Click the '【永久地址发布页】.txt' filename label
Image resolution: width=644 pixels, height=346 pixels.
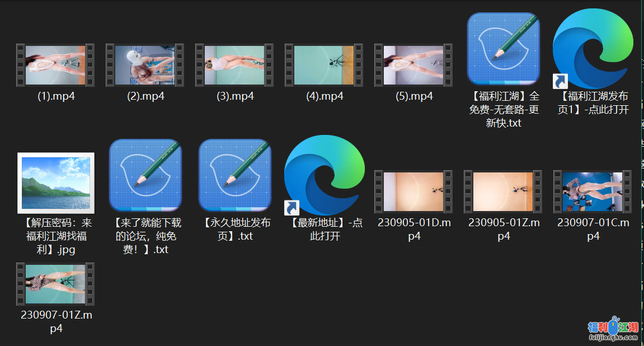point(235,229)
